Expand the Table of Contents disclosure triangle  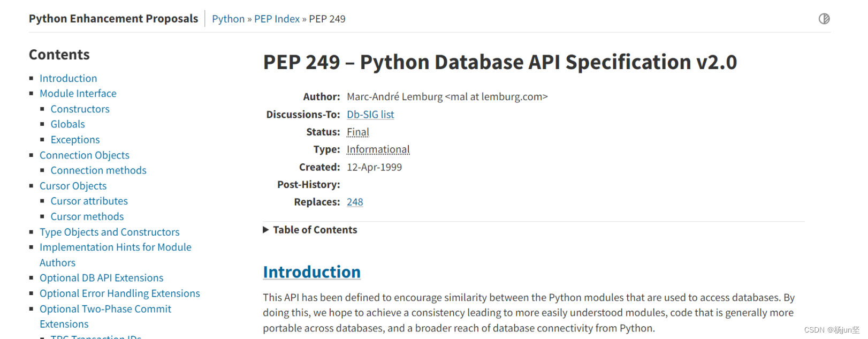pyautogui.click(x=266, y=230)
